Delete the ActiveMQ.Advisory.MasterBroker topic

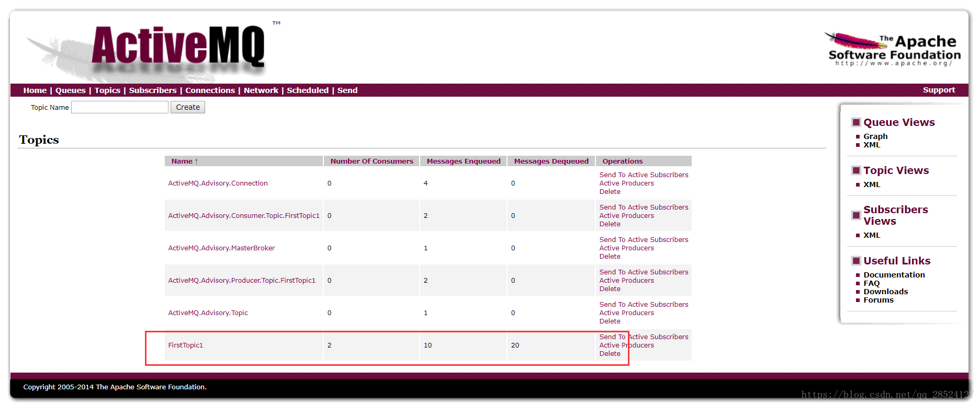610,256
